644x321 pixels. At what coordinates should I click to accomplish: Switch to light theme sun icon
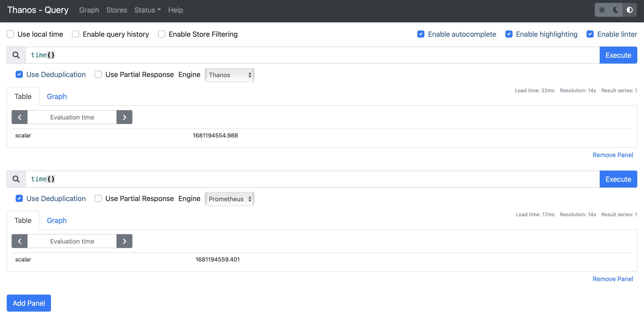click(602, 10)
